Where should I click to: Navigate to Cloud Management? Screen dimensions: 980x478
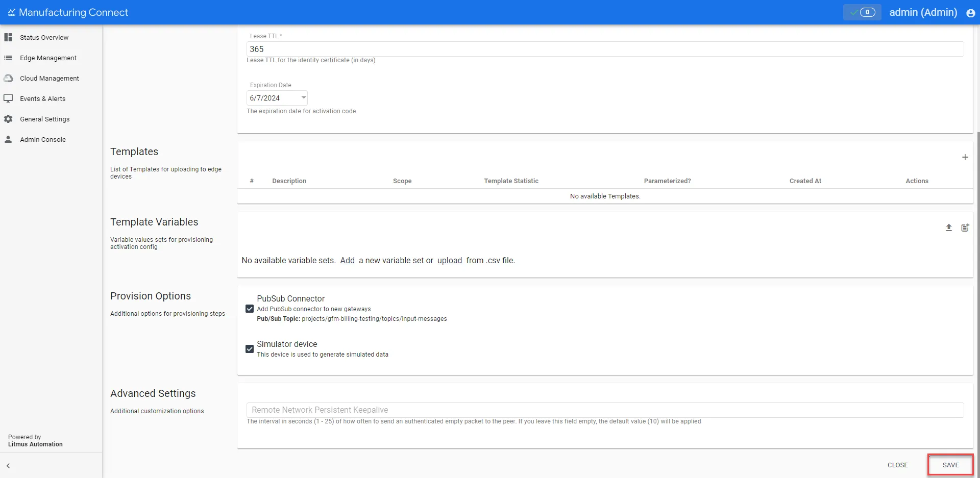click(50, 78)
